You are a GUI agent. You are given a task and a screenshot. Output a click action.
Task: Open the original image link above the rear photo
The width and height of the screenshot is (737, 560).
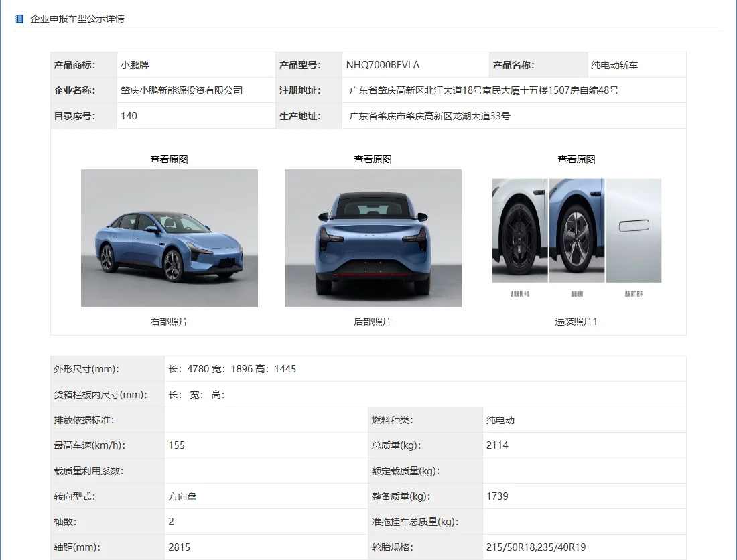pyautogui.click(x=373, y=159)
